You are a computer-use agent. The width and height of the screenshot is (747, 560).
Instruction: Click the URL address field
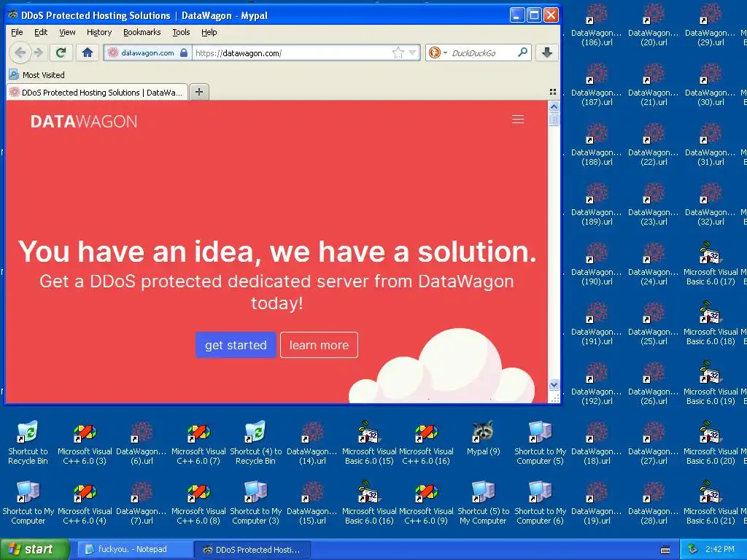pos(292,52)
